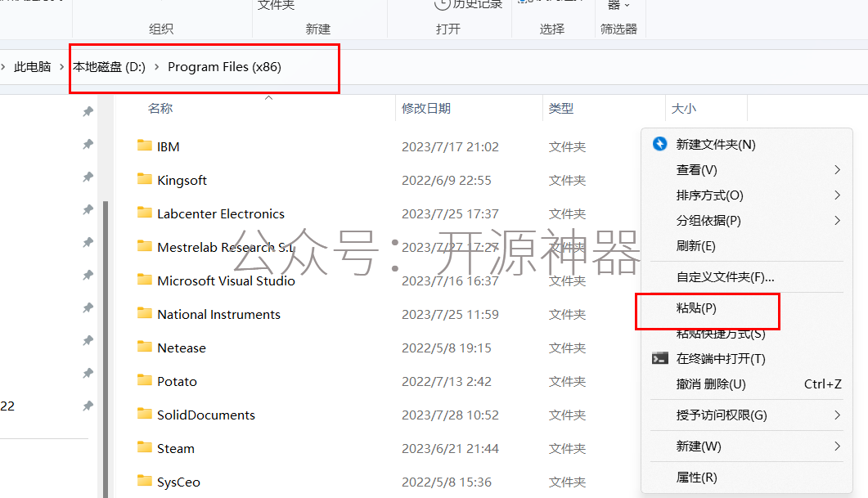868x498 pixels.
Task: Click the SysCeo folder icon
Action: (x=145, y=480)
